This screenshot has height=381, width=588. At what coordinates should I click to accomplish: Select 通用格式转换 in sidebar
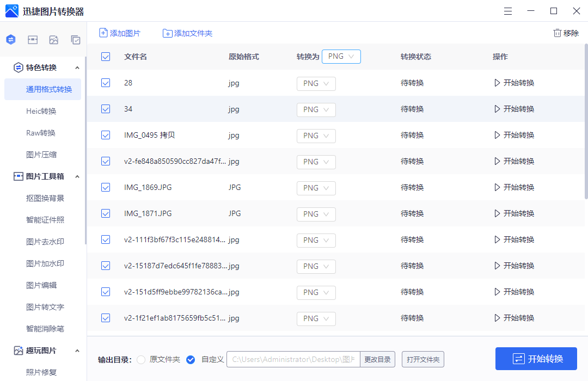point(43,89)
